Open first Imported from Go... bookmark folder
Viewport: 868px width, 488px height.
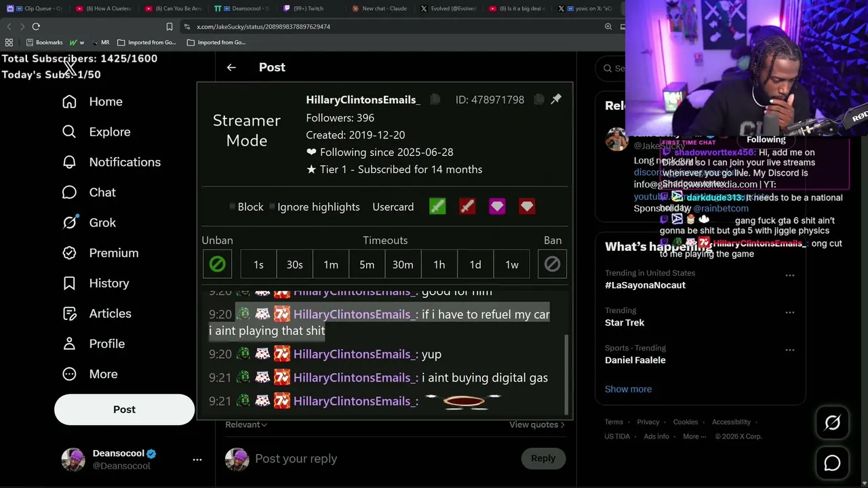click(x=146, y=42)
